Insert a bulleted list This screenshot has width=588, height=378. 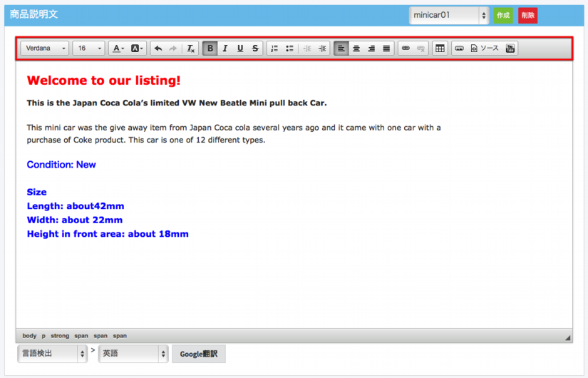289,48
